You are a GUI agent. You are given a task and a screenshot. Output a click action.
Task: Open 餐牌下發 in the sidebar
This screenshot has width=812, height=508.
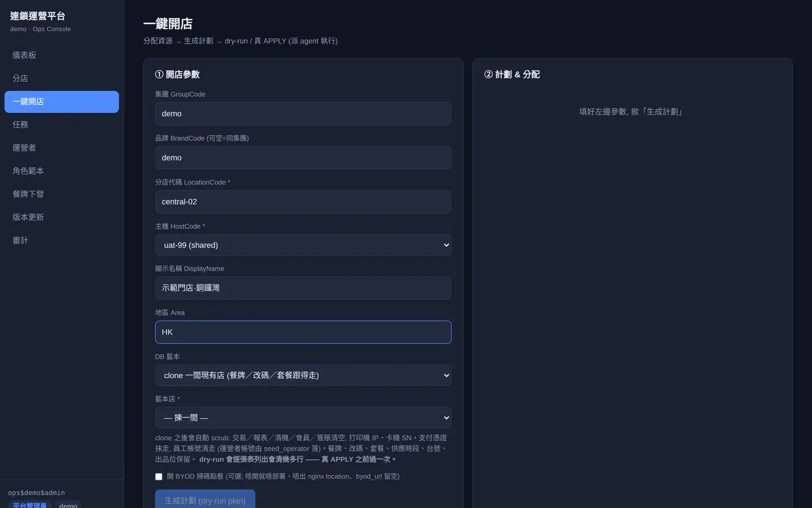click(61, 194)
